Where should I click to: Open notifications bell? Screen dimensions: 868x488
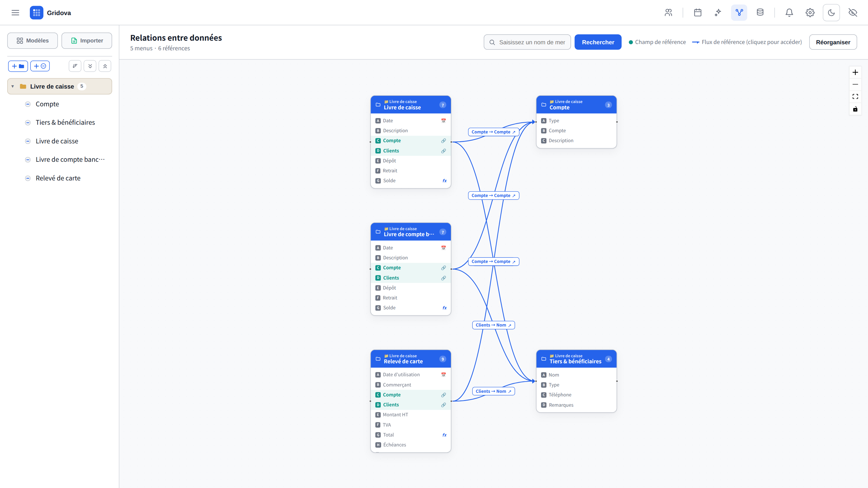(x=789, y=13)
